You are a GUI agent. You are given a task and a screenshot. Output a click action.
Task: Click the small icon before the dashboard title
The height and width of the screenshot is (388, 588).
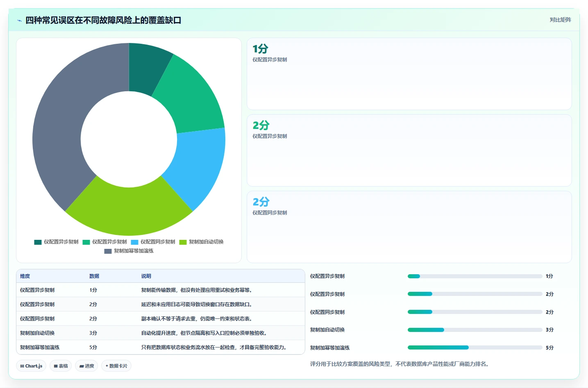click(19, 20)
